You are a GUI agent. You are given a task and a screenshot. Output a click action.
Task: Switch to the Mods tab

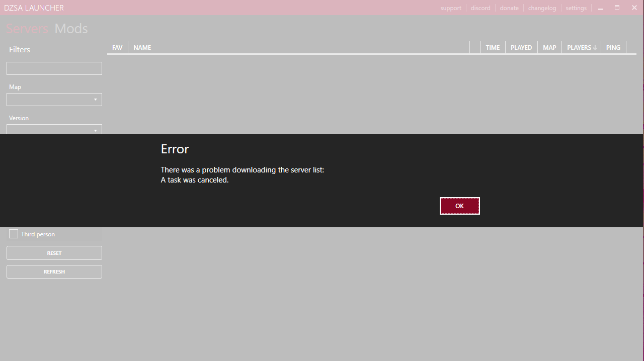coord(71,29)
